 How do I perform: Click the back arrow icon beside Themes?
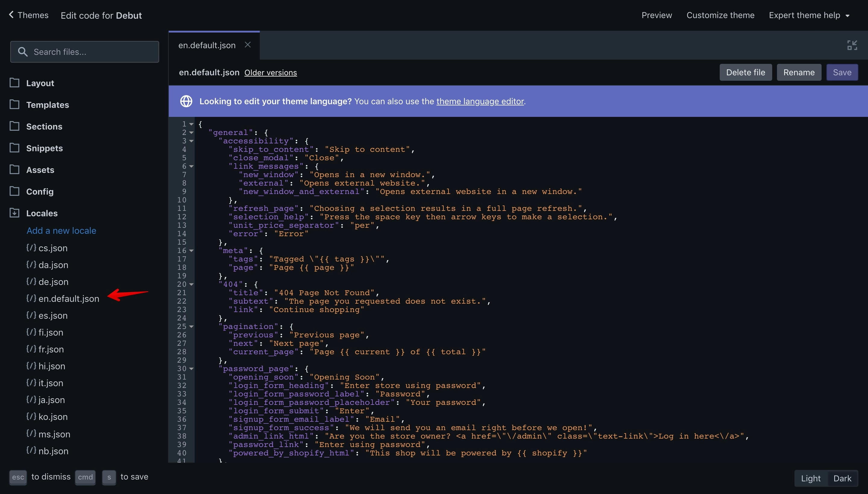(11, 15)
